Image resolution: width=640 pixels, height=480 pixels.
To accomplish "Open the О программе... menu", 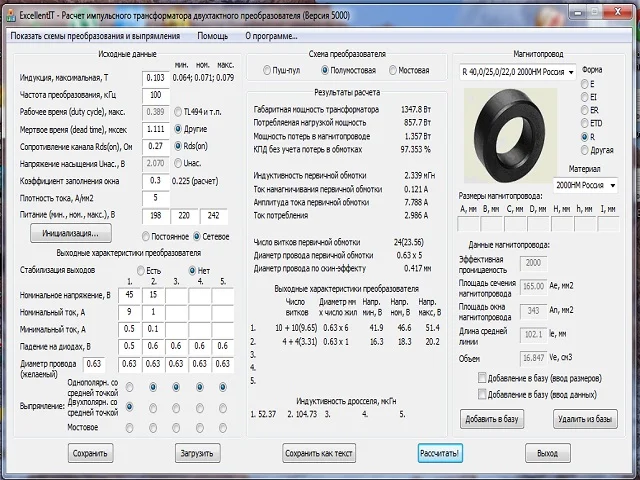I will pyautogui.click(x=271, y=36).
